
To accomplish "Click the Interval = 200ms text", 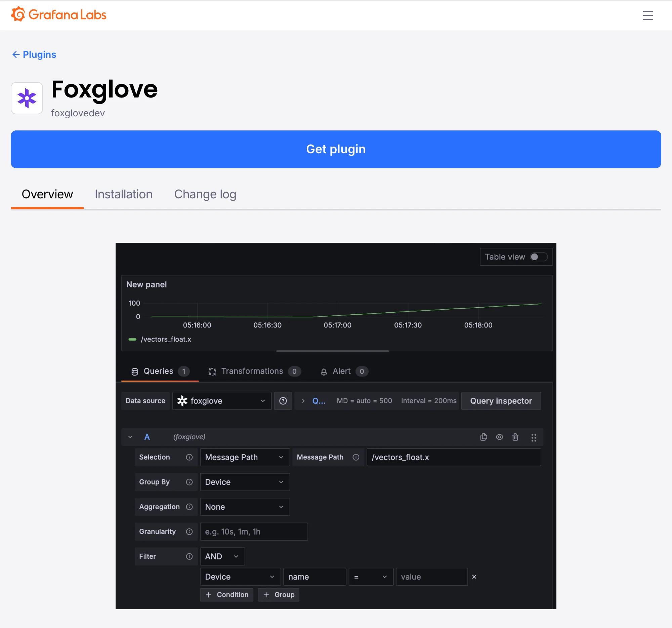I will click(429, 401).
